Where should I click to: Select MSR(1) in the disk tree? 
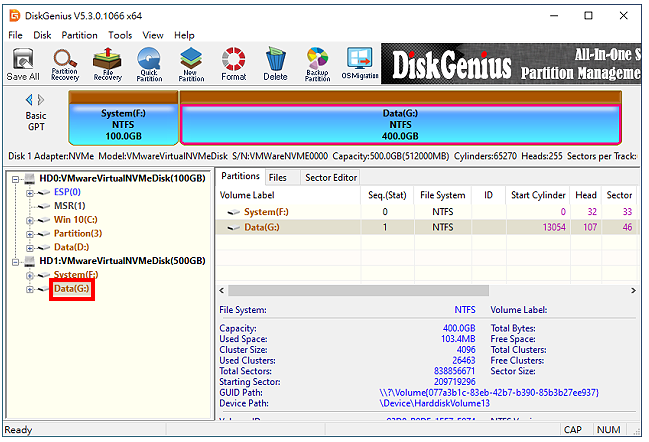tap(70, 206)
